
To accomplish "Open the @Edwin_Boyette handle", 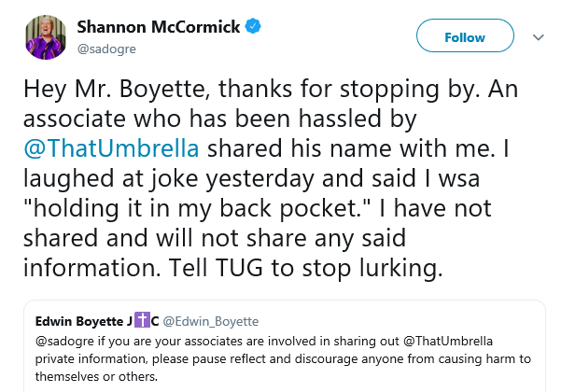I will 211,321.
